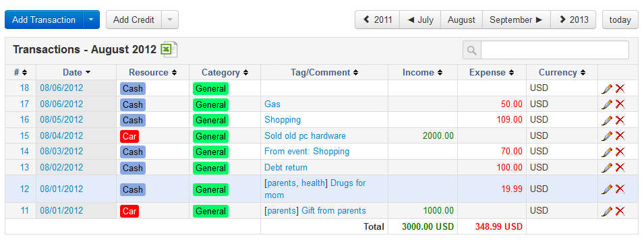The image size is (644, 250).
Task: Click the 109.00 expense value
Action: (509, 119)
